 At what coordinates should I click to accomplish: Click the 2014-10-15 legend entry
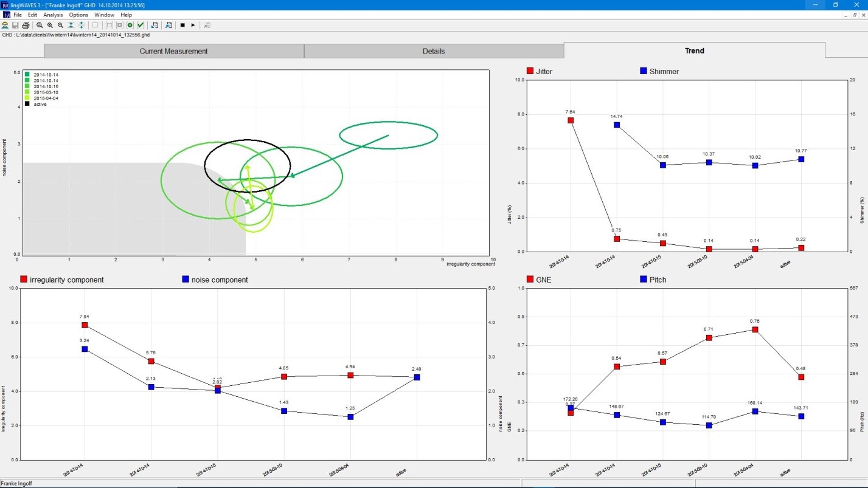pyautogui.click(x=41, y=86)
